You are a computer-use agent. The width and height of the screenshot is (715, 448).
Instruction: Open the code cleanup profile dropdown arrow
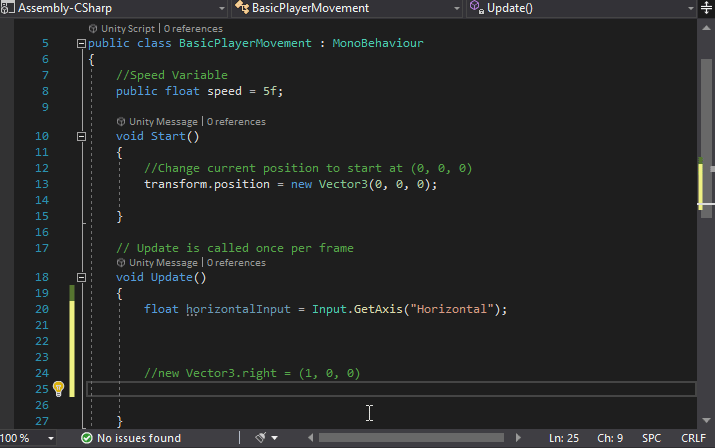(x=275, y=438)
